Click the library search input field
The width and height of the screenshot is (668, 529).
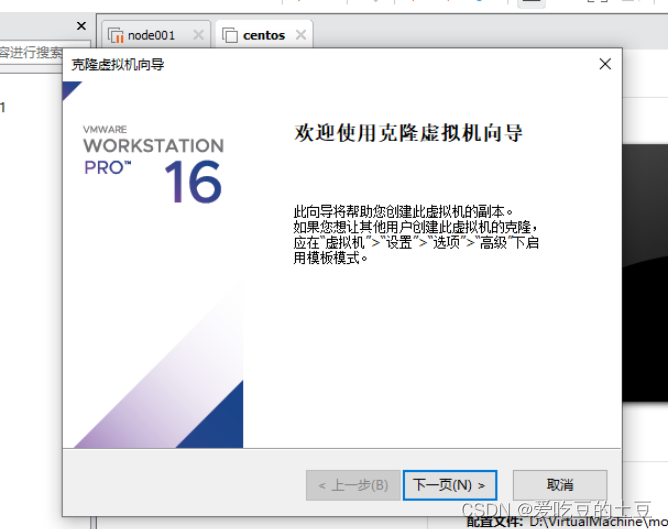(x=45, y=52)
